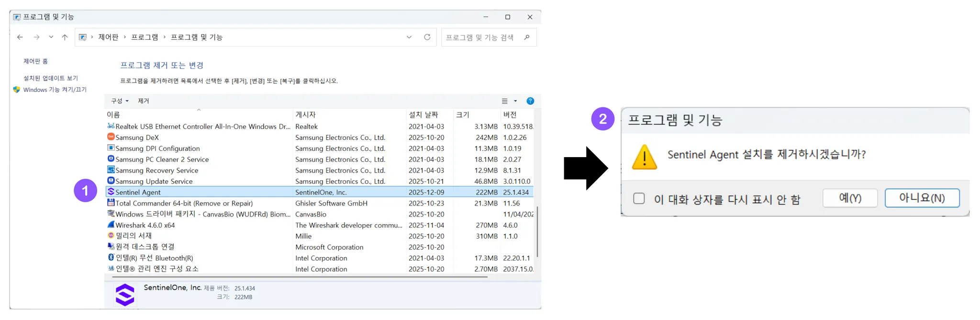Click the warning triangle icon in dialog
The height and width of the screenshot is (320, 980).
point(644,157)
